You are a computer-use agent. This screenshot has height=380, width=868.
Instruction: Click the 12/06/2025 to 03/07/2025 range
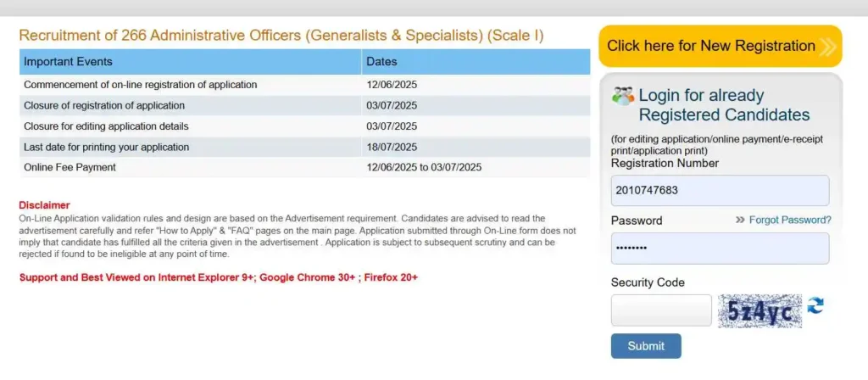click(x=424, y=167)
